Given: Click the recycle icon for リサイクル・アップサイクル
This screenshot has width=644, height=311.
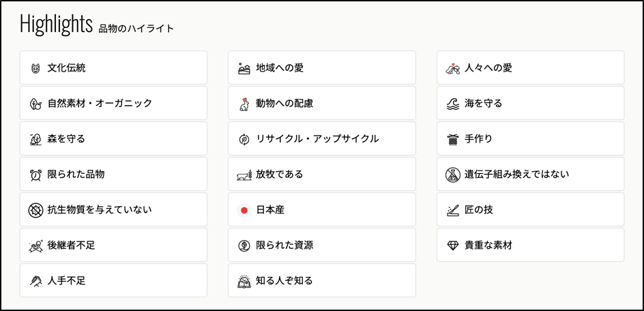Looking at the screenshot, I should (244, 139).
